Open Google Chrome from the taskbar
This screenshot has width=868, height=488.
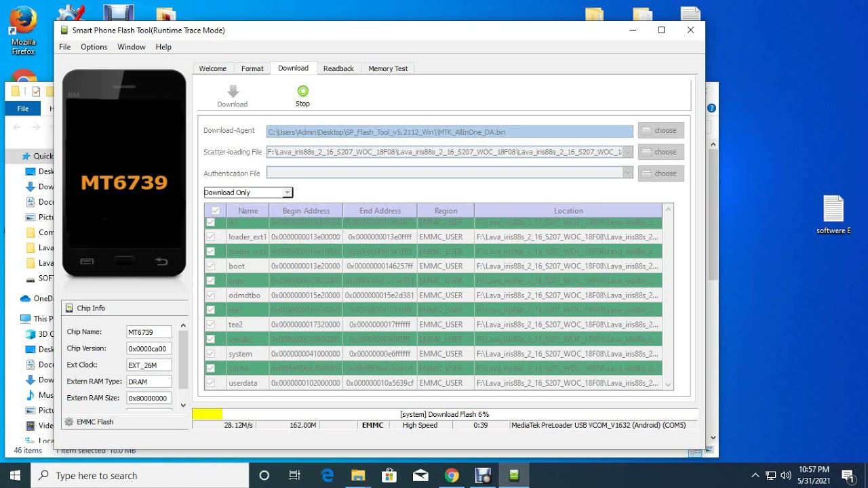click(452, 475)
